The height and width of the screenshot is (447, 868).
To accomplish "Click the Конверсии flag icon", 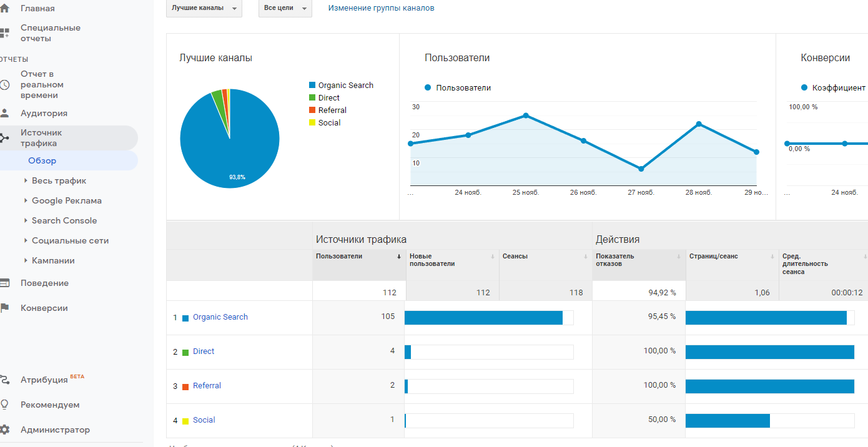I will (4, 308).
